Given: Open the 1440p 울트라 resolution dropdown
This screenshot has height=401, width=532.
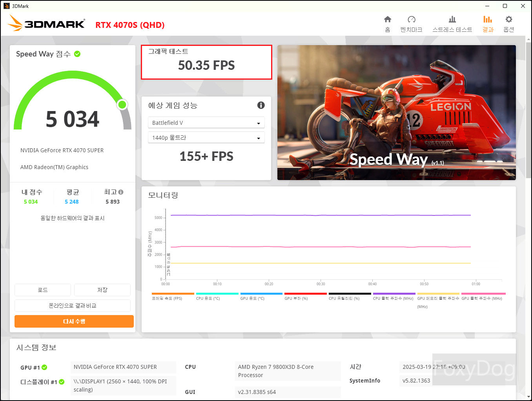Looking at the screenshot, I should [x=206, y=138].
